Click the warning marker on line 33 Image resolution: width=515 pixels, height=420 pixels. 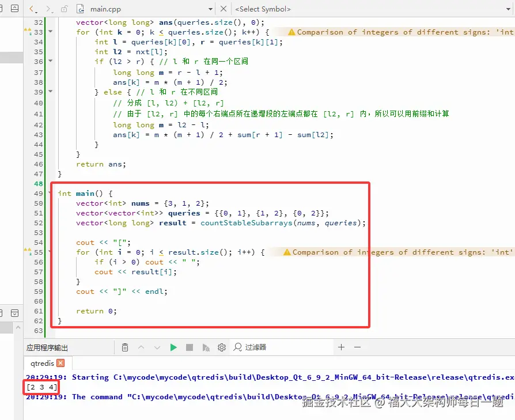point(28,32)
